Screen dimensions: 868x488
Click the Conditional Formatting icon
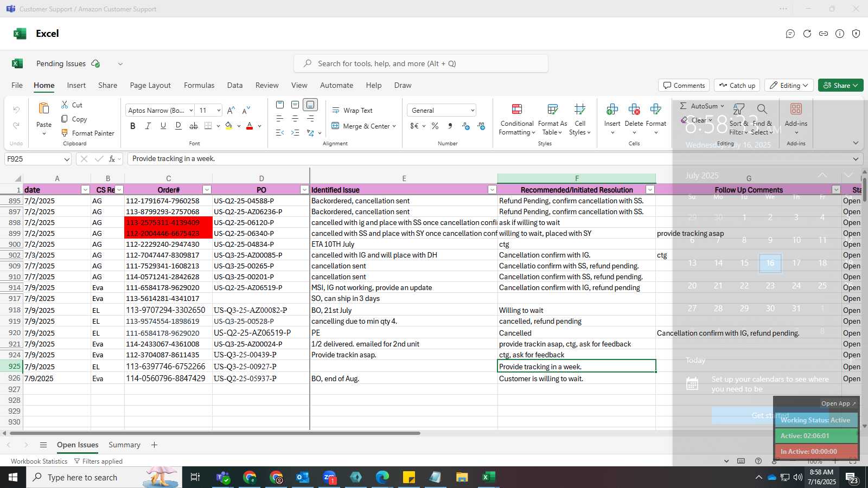[x=517, y=109]
